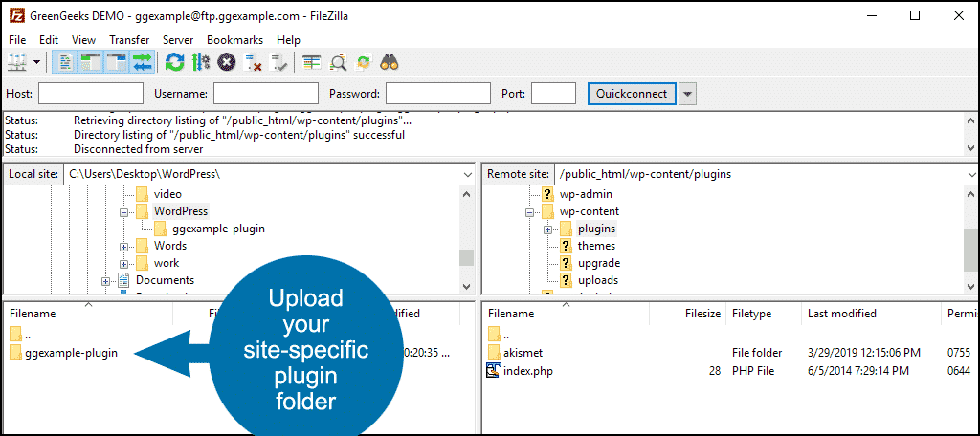Click the reconnect to last server icon
The height and width of the screenshot is (436, 980).
coord(278,62)
